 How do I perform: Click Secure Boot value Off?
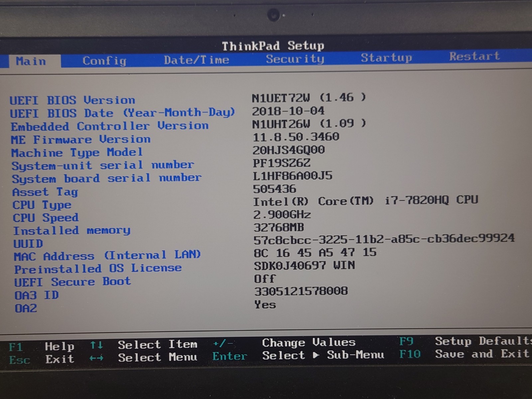[x=265, y=279]
